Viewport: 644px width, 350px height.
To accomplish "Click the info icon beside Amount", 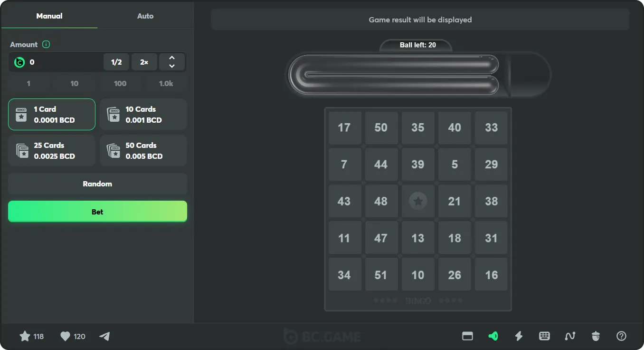I will click(x=46, y=44).
